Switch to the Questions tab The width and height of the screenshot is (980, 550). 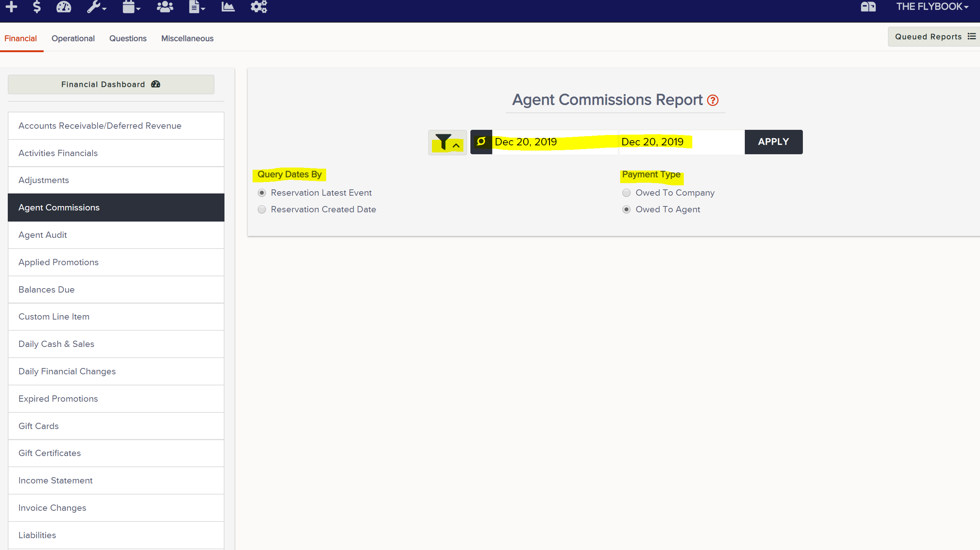[x=128, y=38]
